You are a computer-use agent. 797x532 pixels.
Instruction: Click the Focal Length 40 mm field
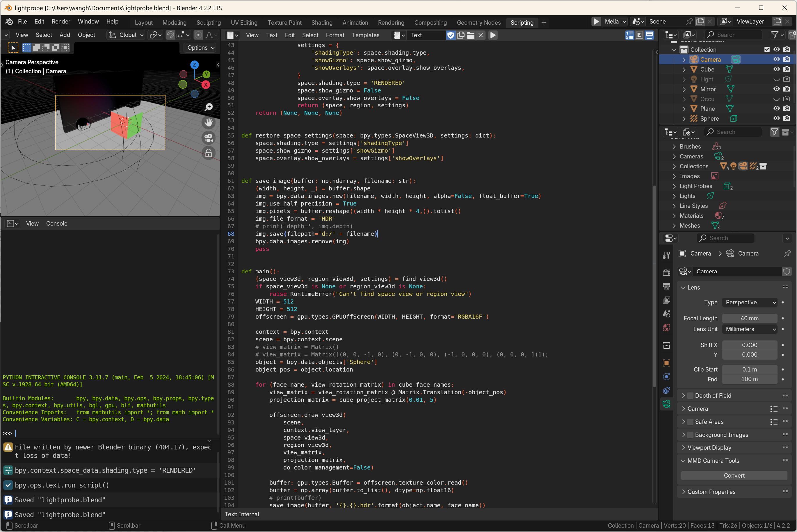750,318
